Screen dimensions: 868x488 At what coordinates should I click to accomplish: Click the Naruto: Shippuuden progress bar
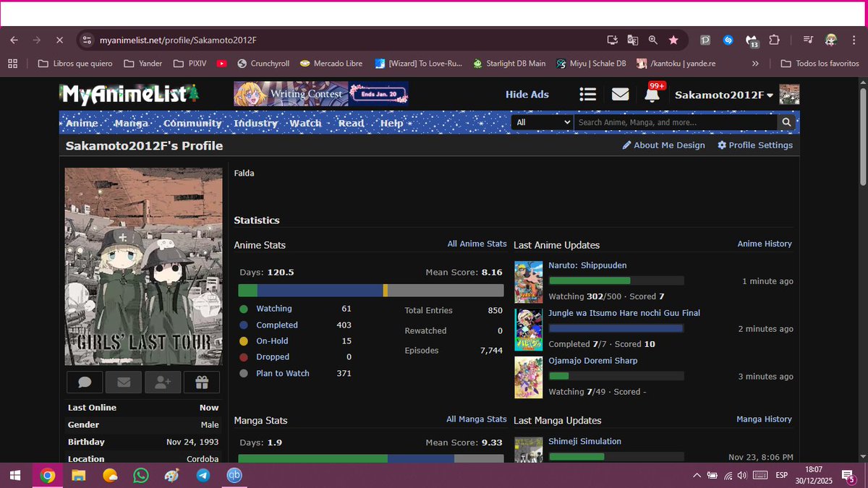(616, 281)
